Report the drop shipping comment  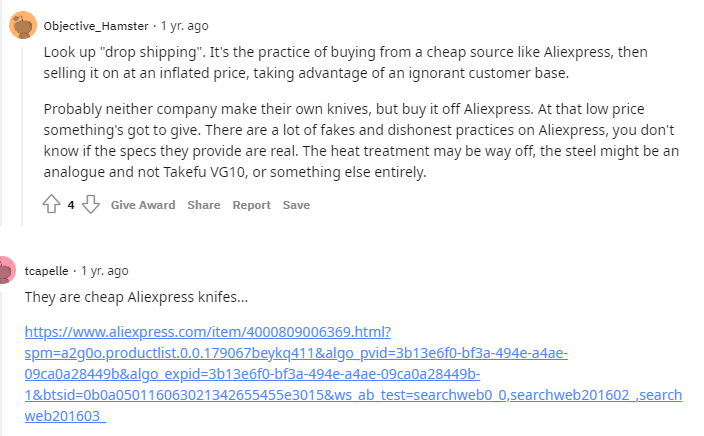251,205
